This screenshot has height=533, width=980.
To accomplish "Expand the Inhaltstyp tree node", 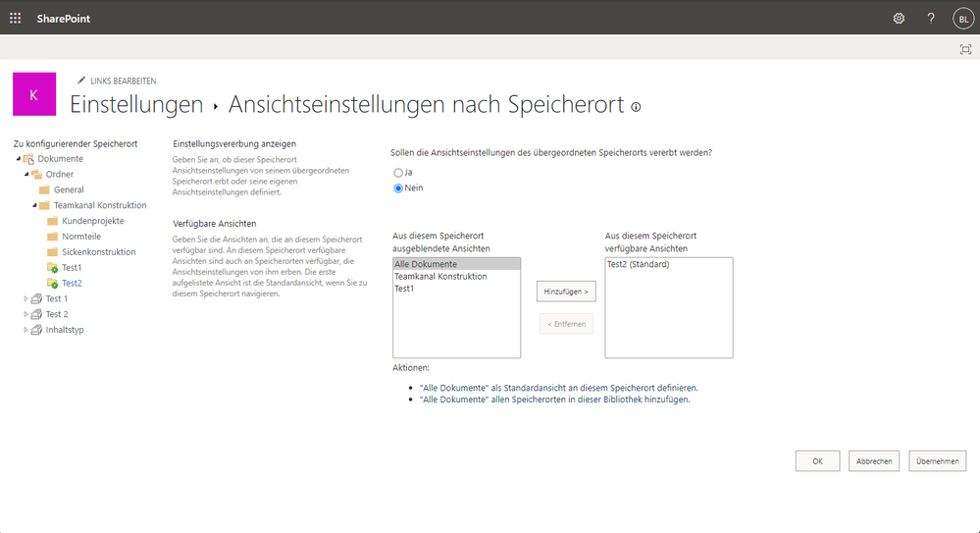I will 26,330.
